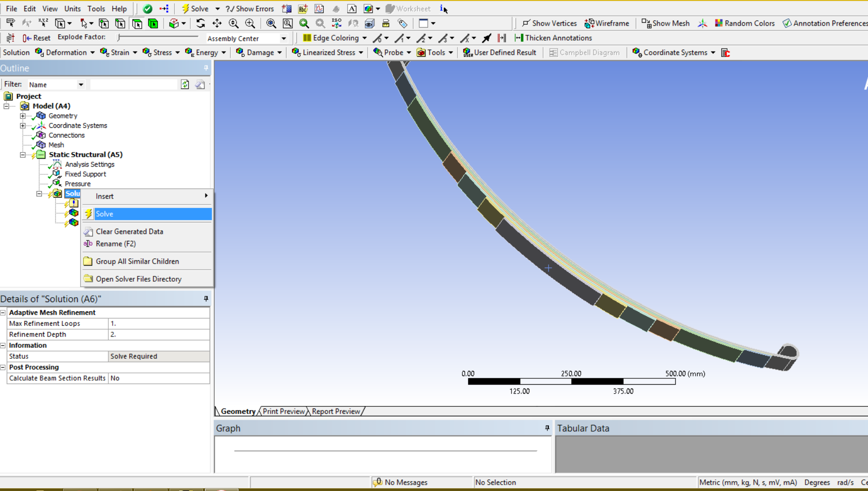Toggle Thicken Annotations
Screen dimensions: 868x491
click(553, 38)
